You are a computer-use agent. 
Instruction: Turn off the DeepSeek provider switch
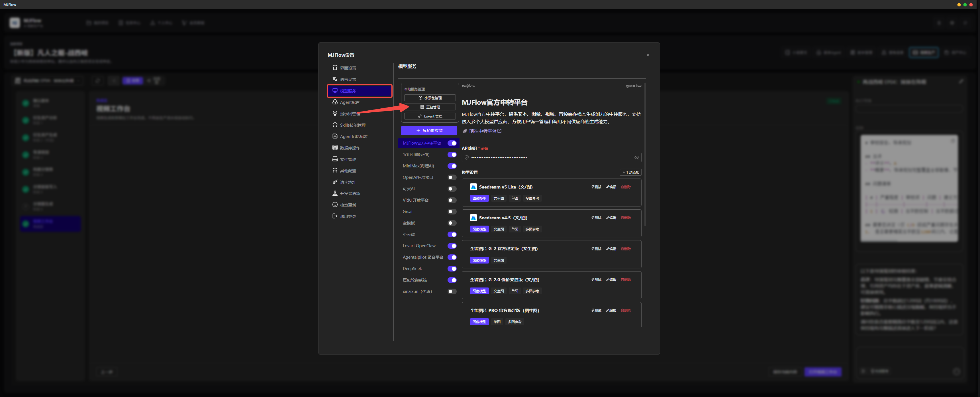pyautogui.click(x=452, y=269)
